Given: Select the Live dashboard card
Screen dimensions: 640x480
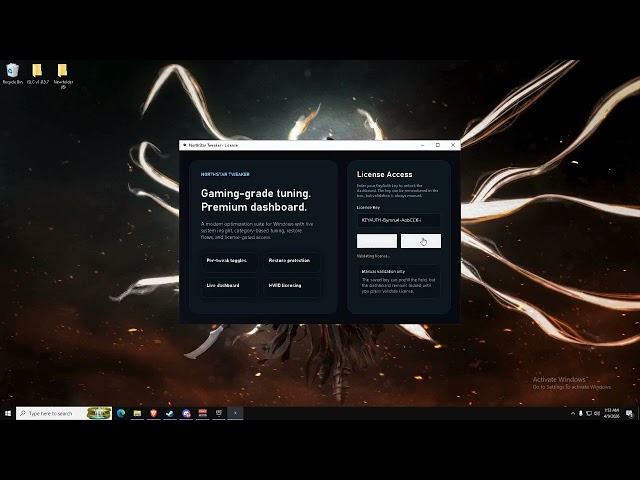Looking at the screenshot, I should point(229,287).
